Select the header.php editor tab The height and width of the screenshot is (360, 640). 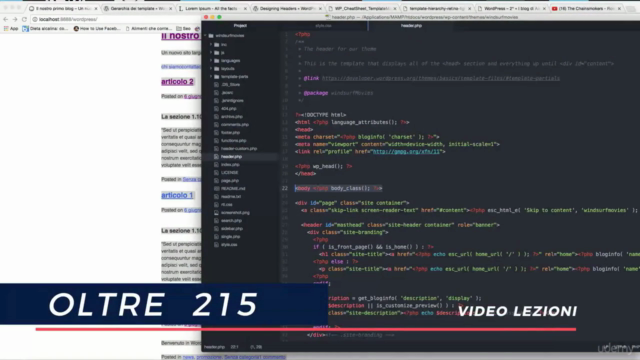(411, 25)
